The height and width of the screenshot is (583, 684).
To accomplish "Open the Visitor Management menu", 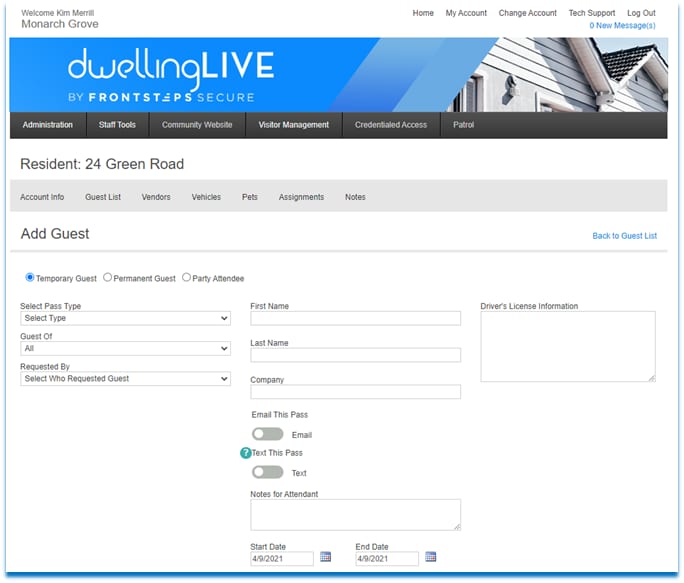I will pyautogui.click(x=294, y=125).
